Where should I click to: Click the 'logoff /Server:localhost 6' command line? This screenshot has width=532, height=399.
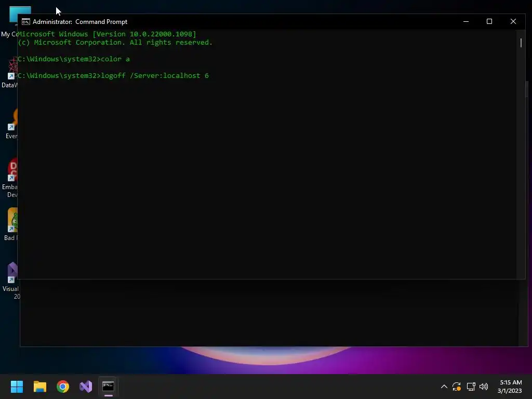point(113,76)
